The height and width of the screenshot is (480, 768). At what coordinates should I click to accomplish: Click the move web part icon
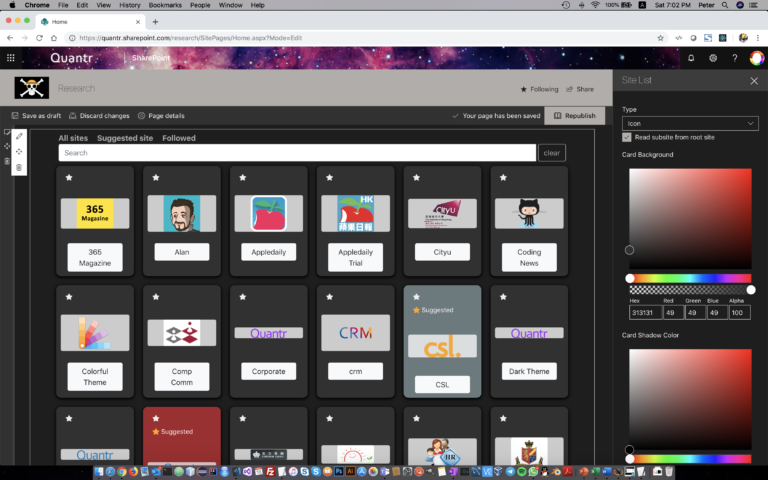pyautogui.click(x=19, y=152)
